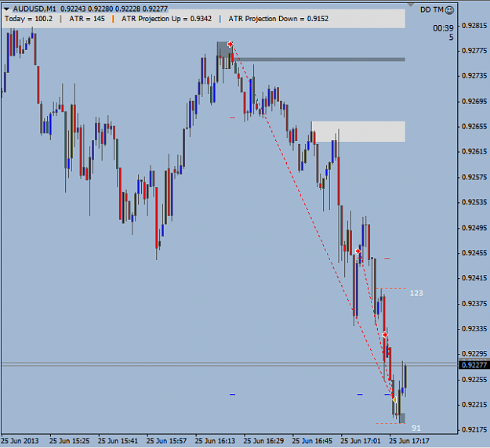The height and width of the screenshot is (448, 490).
Task: Click the red dotted line beside label 123
Action: [391, 288]
